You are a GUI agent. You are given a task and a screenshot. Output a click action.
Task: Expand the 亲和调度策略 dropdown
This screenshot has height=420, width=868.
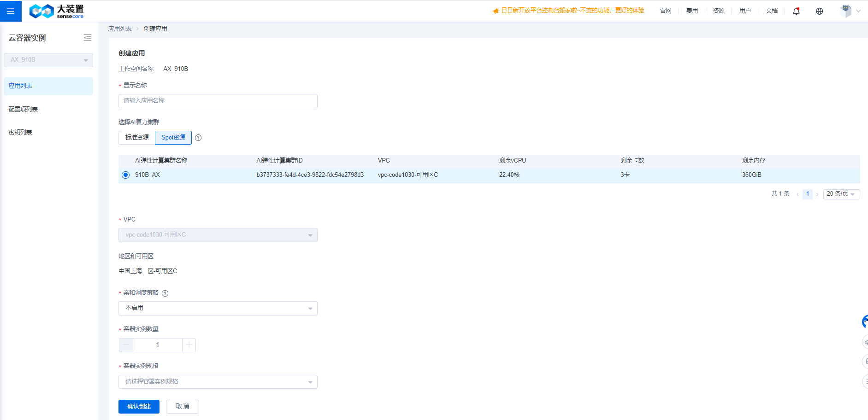218,308
